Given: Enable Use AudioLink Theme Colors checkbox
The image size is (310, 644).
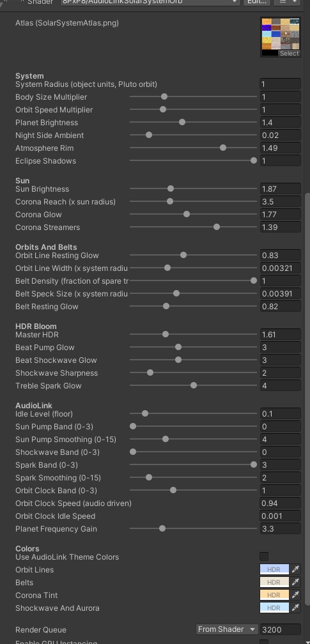Looking at the screenshot, I should [x=264, y=556].
